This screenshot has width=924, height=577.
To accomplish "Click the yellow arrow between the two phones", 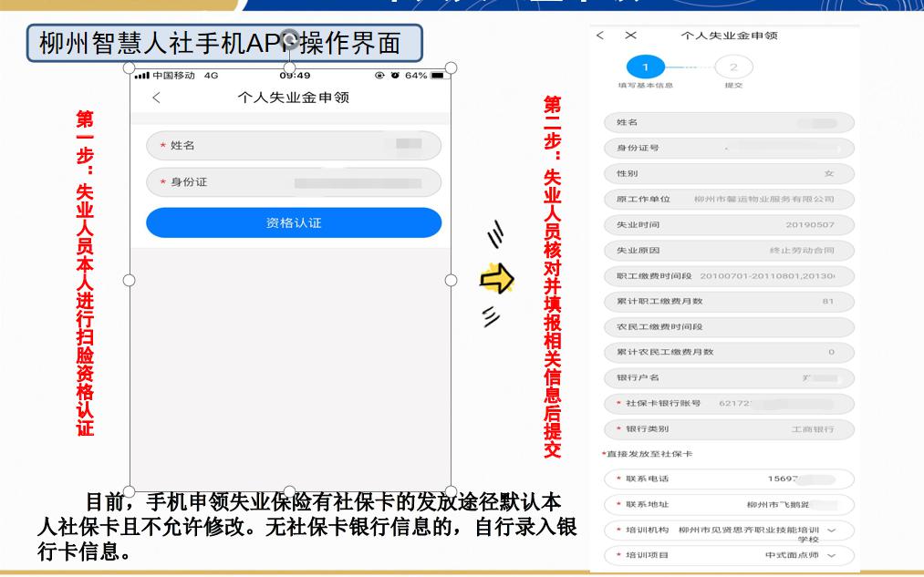I will pos(497,279).
